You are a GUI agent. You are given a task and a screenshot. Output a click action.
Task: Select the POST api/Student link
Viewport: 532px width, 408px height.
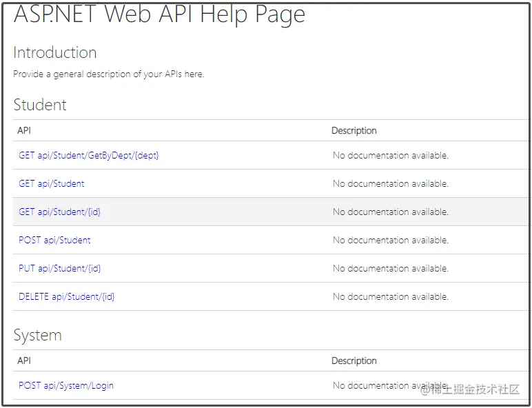[x=54, y=240]
